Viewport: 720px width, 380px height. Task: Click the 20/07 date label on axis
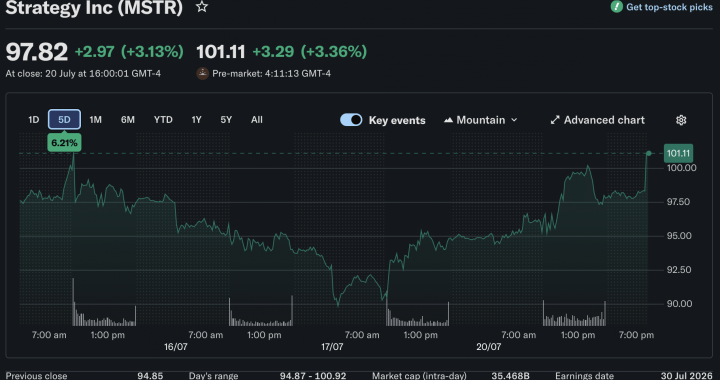pos(489,347)
